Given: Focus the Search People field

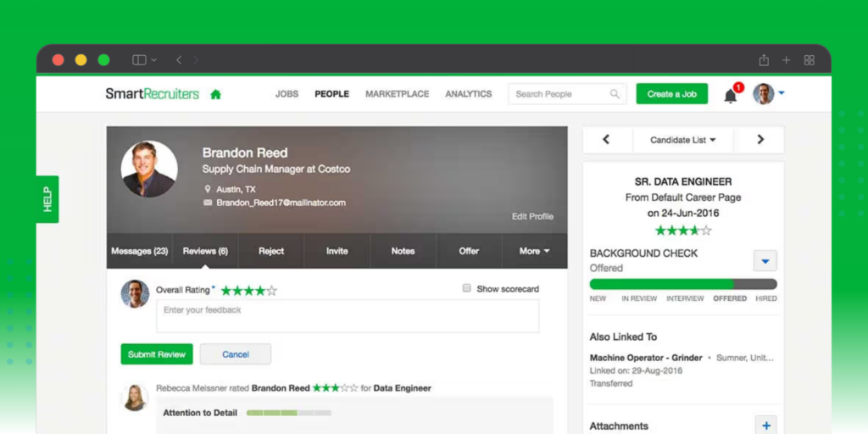Looking at the screenshot, I should 567,94.
